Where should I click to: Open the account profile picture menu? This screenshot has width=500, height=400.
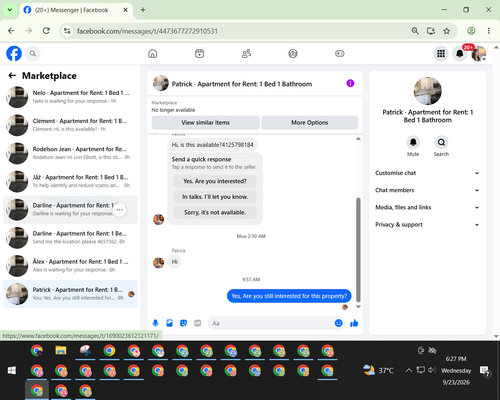pos(478,53)
